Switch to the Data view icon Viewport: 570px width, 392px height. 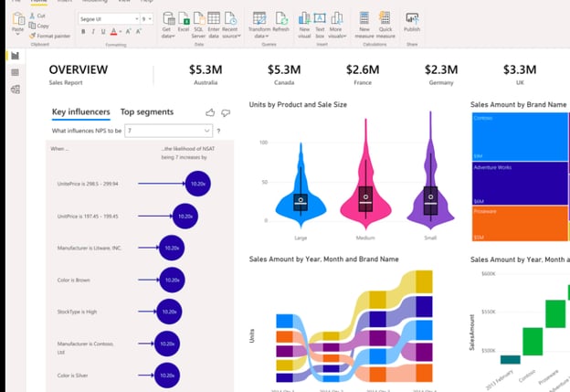click(x=15, y=72)
